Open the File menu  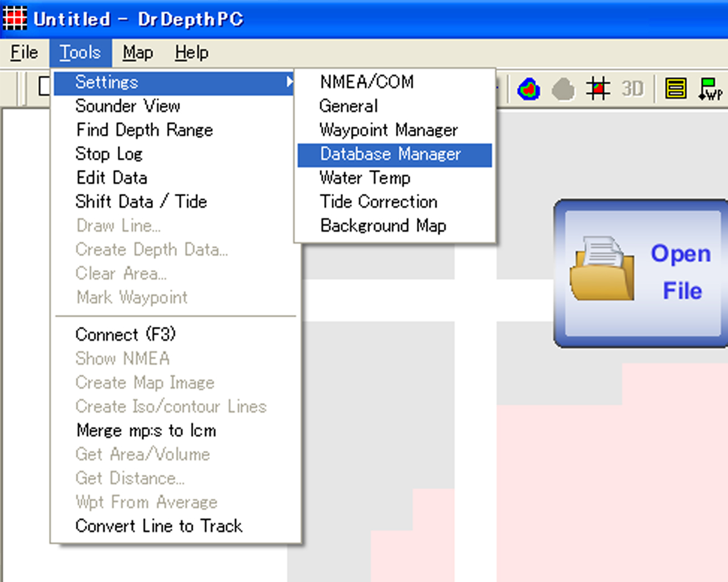tap(24, 53)
